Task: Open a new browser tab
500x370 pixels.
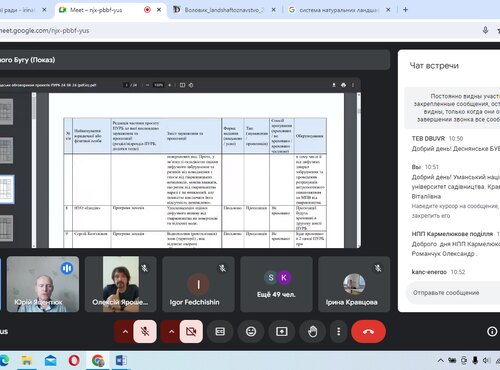Action: (x=405, y=10)
